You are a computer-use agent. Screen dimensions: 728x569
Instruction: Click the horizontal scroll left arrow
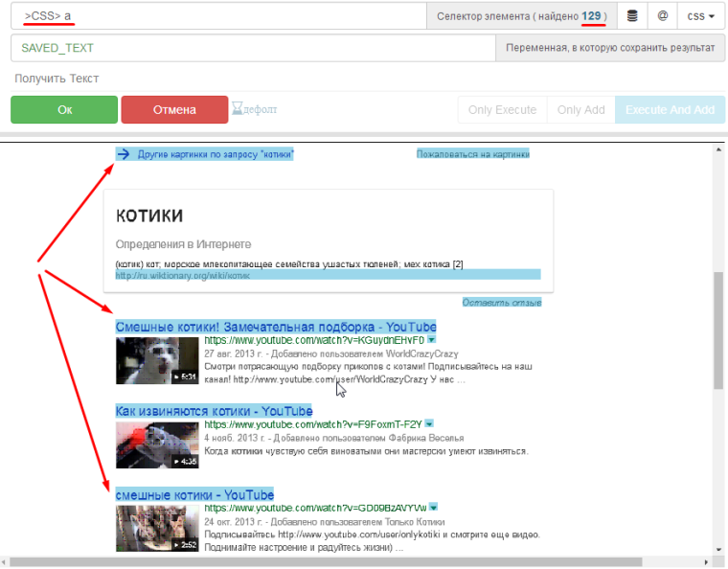(x=4, y=562)
